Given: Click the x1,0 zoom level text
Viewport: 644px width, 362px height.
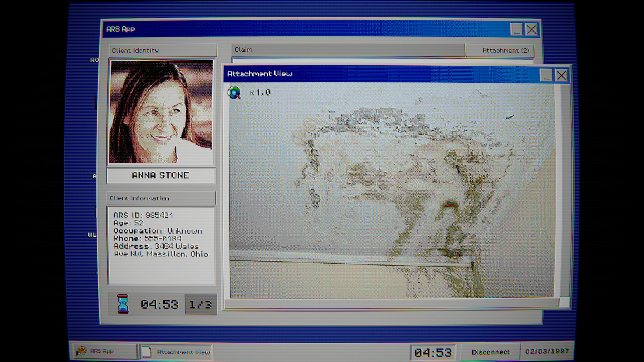Looking at the screenshot, I should tap(260, 93).
